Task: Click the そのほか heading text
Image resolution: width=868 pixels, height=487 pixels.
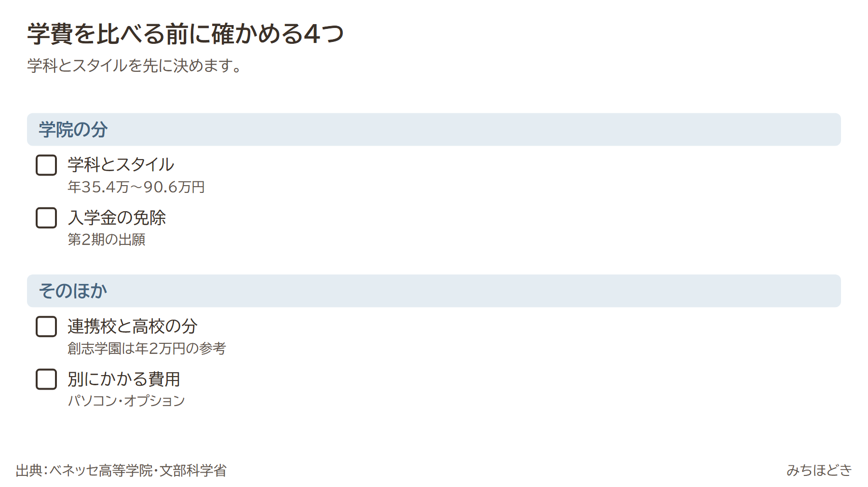Action: [x=73, y=291]
